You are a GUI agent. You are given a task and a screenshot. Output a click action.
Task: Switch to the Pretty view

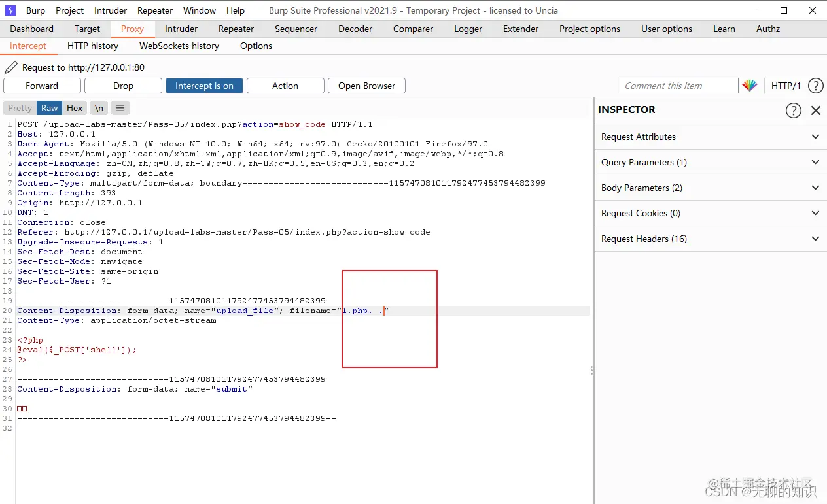[20, 108]
